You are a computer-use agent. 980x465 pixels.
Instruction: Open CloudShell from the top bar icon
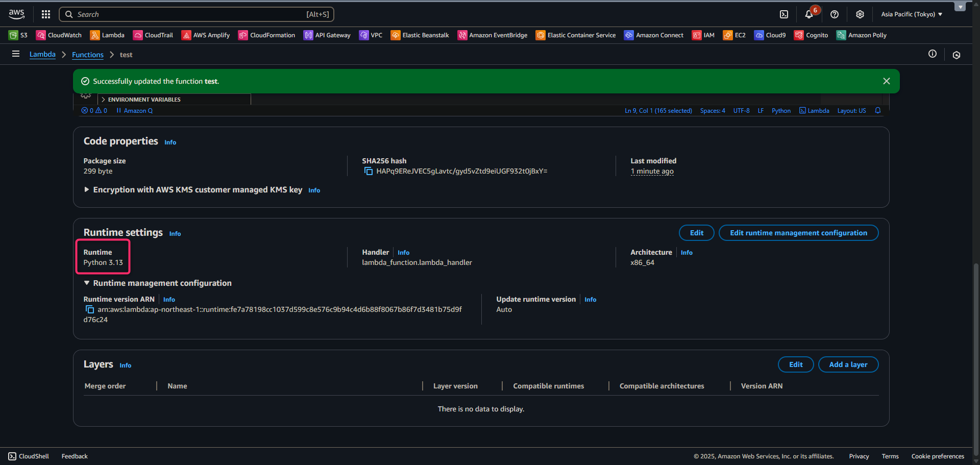[x=784, y=14]
